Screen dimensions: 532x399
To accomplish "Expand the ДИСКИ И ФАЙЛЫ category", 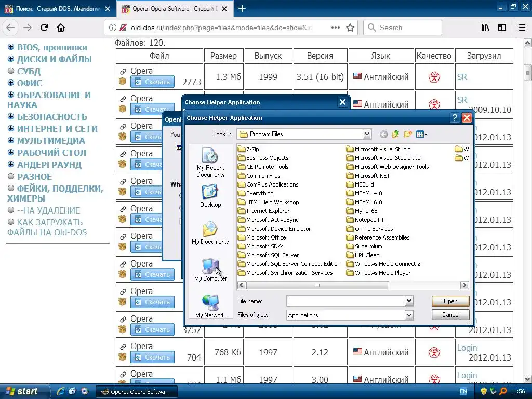I will coord(11,59).
